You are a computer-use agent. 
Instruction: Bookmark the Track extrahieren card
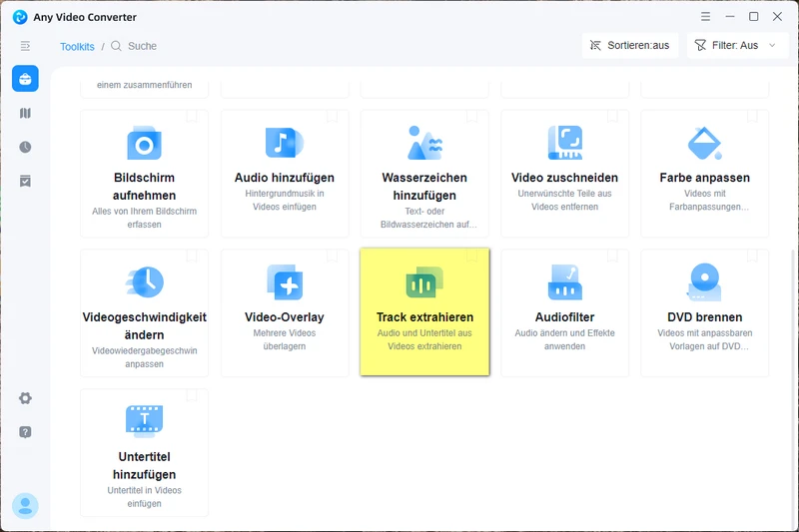coord(471,257)
